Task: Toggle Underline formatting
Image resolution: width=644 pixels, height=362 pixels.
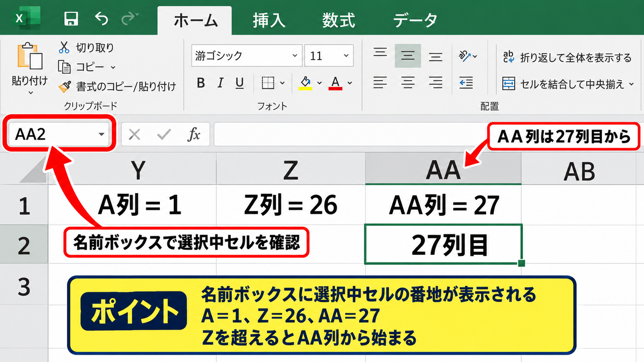Action: coord(240,83)
